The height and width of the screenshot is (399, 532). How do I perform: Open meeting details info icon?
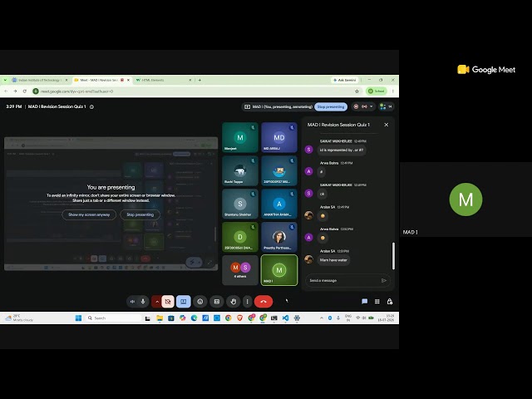(x=91, y=106)
